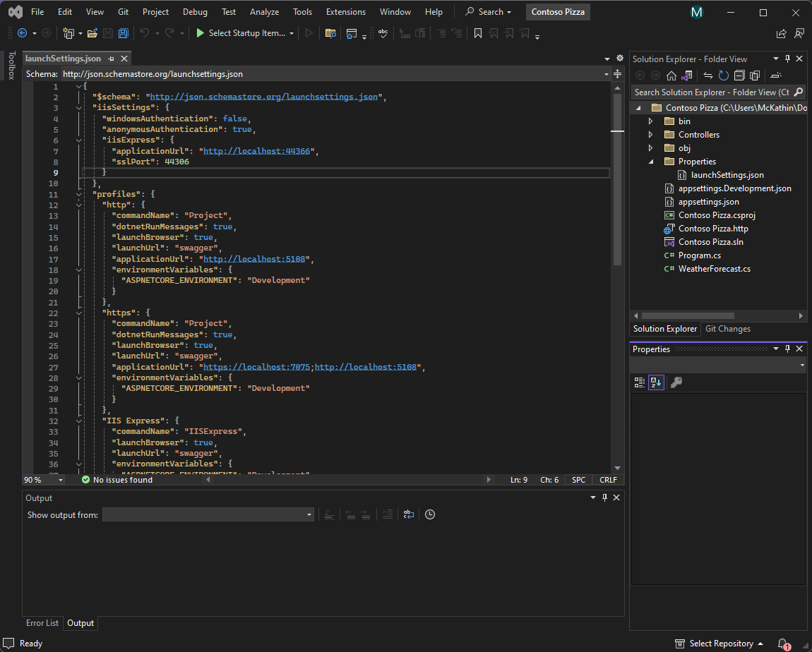Click the green Start arrow button

pos(200,33)
